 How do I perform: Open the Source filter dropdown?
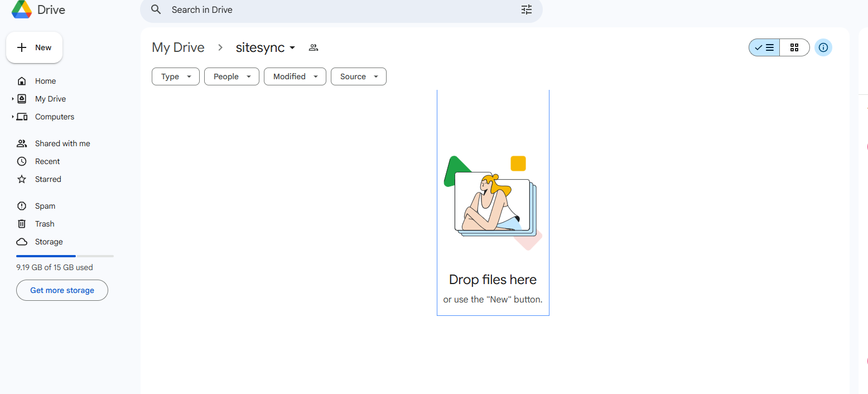359,76
